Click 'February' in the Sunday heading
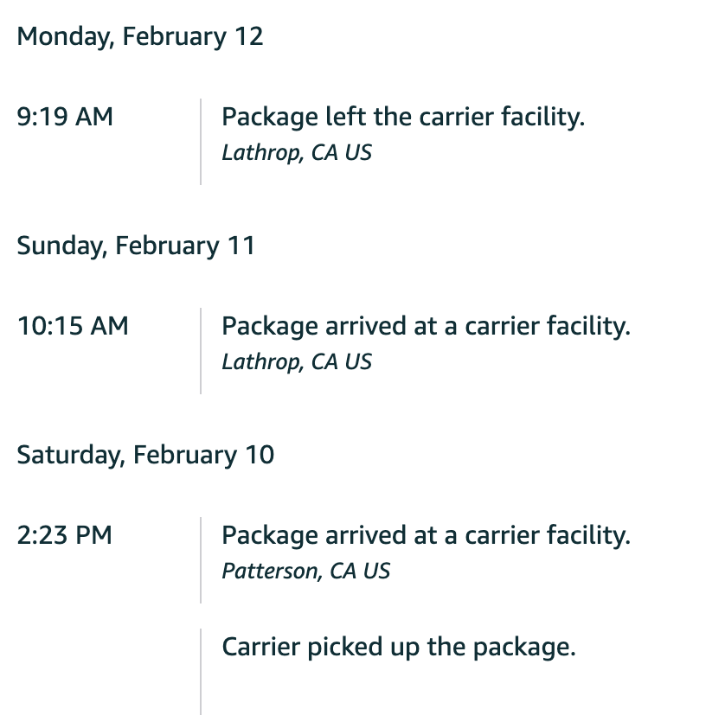The image size is (725, 728). (167, 246)
